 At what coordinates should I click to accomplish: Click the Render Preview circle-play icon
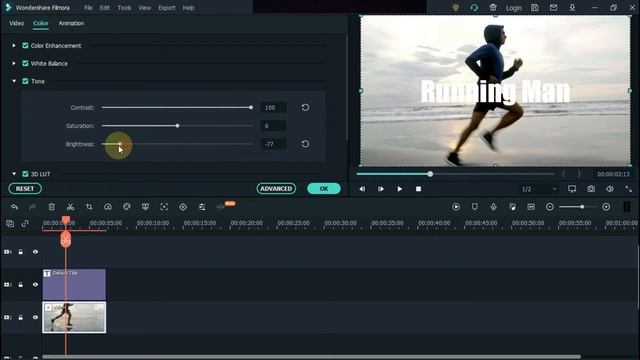456,207
